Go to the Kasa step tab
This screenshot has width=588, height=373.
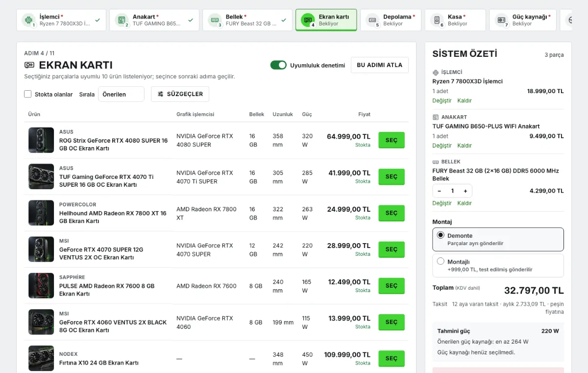(x=455, y=20)
